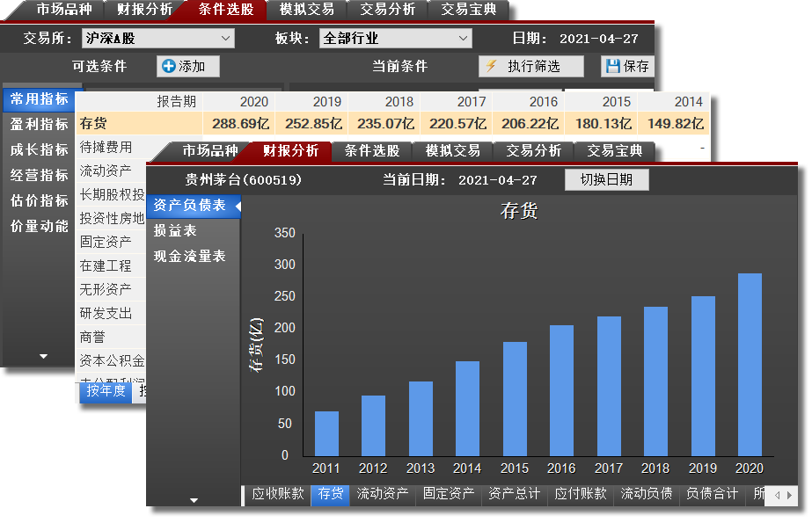Image resolution: width=812 pixels, height=523 pixels.
Task: Open 财报分析 tab in back window
Action: tap(144, 10)
